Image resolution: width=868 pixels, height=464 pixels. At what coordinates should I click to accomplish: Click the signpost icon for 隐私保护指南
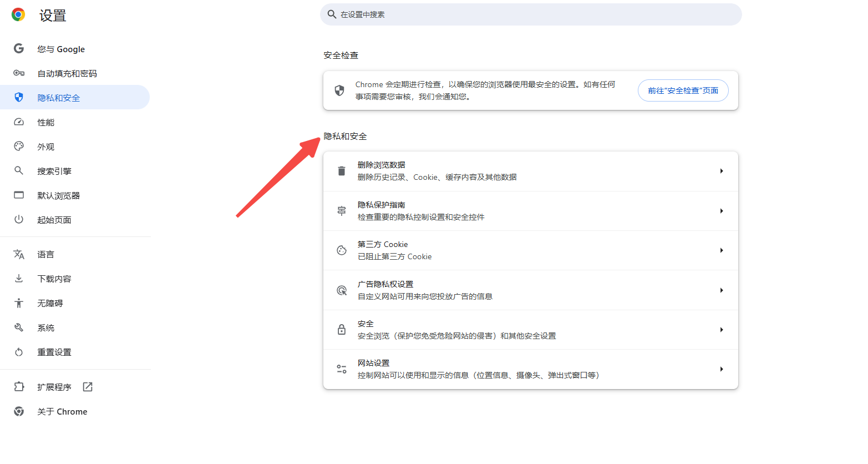click(x=342, y=211)
